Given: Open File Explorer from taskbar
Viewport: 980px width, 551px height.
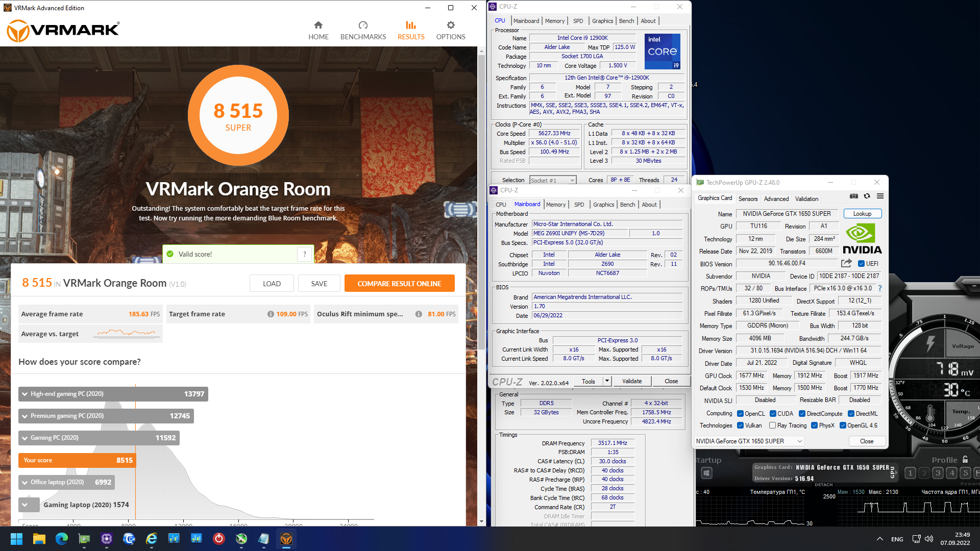Looking at the screenshot, I should coord(39,539).
